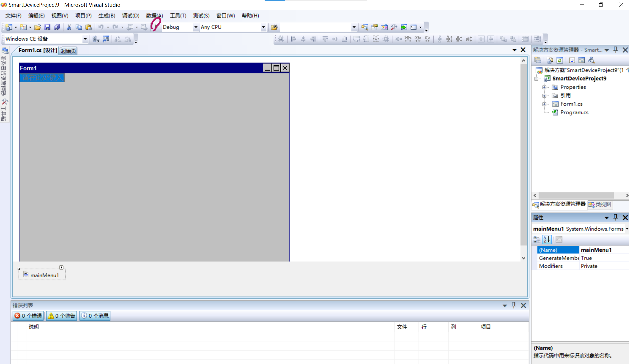Show the 0 个警告 warnings list
The height and width of the screenshot is (364, 629).
[x=61, y=316]
